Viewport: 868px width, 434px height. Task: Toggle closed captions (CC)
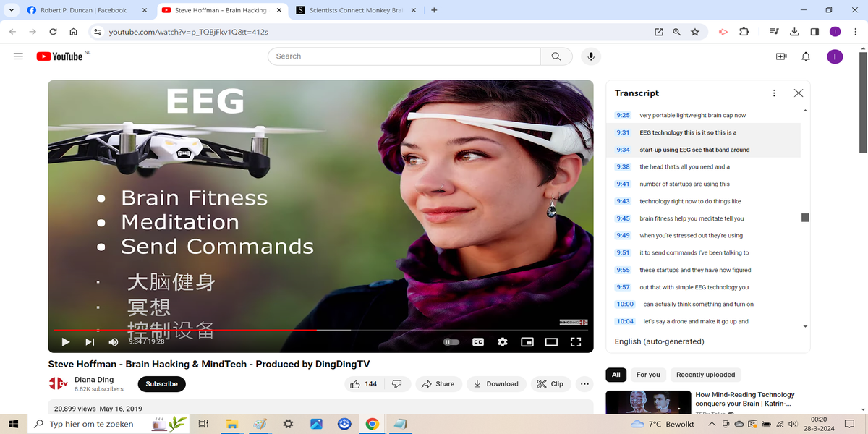coord(478,341)
